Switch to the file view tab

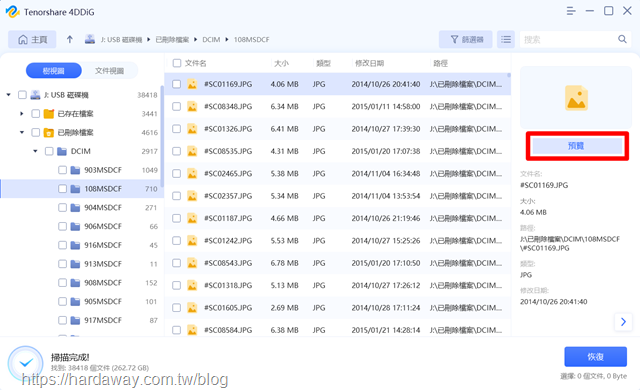point(109,71)
